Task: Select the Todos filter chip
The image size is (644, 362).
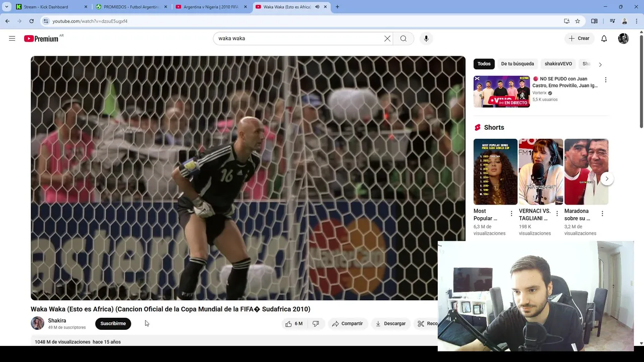Action: tap(484, 64)
